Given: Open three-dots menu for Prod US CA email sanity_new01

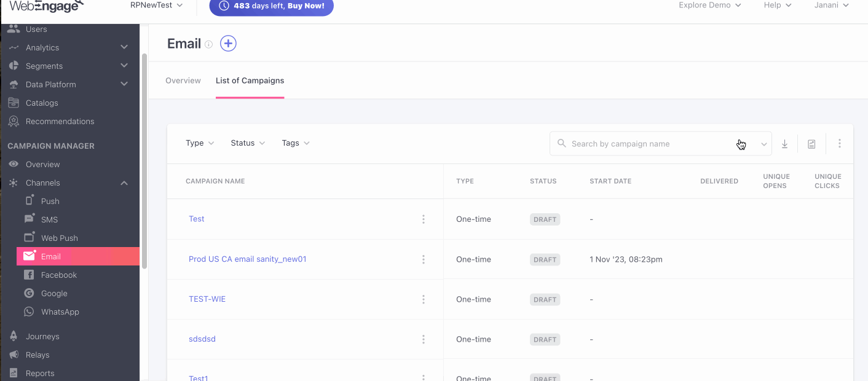Looking at the screenshot, I should click(x=424, y=259).
